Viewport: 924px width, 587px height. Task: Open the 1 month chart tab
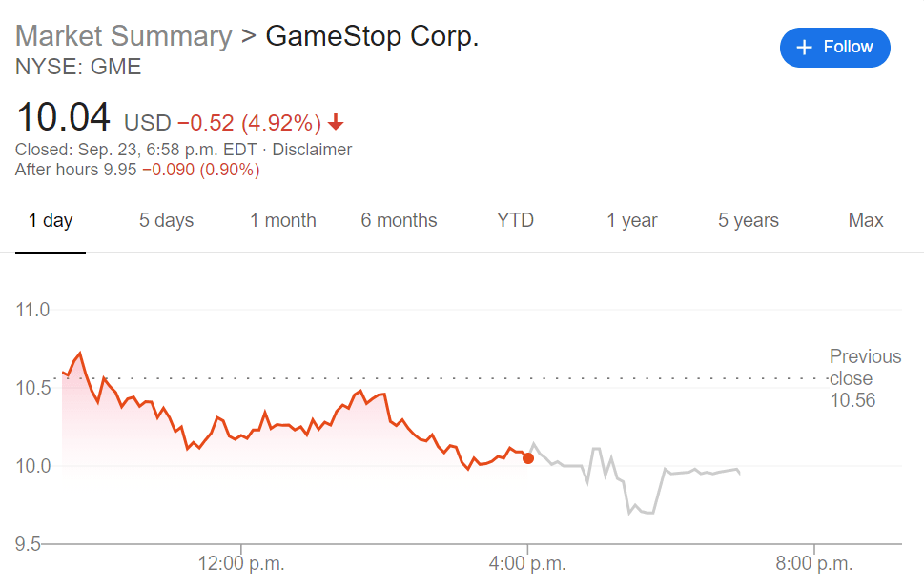pyautogui.click(x=283, y=221)
